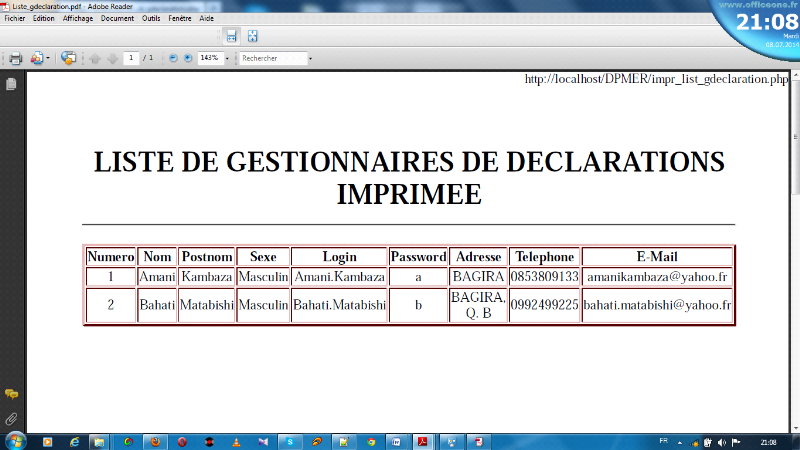The width and height of the screenshot is (800, 450).
Task: Click the Password column header
Action: [418, 257]
